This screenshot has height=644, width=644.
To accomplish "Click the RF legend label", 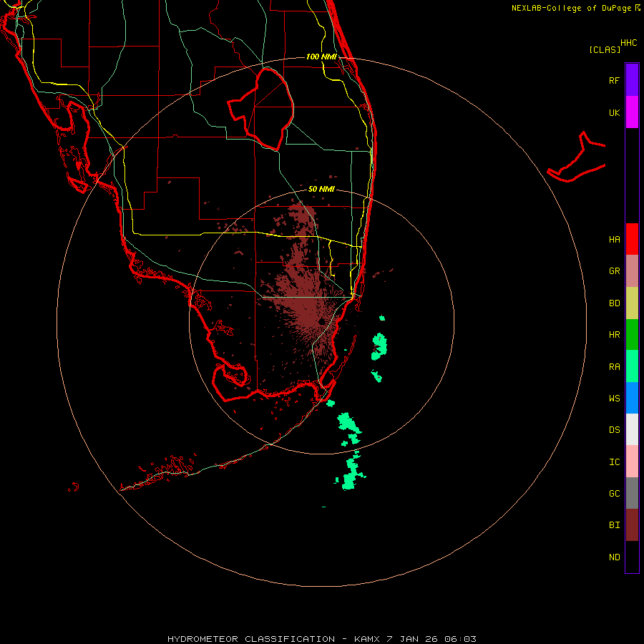I will (614, 80).
